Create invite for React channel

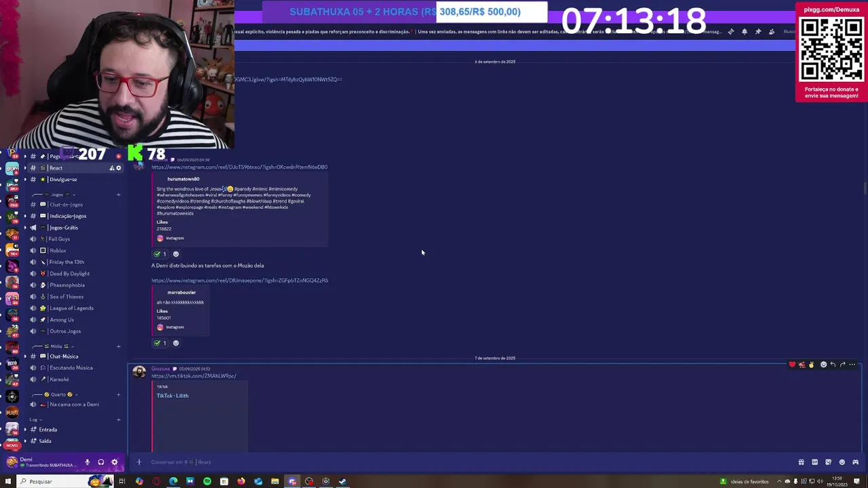(112, 168)
